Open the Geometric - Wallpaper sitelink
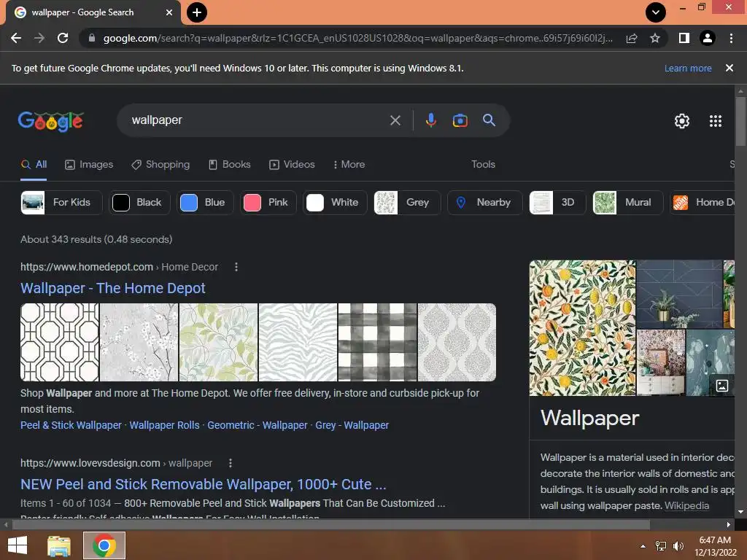 (x=258, y=425)
